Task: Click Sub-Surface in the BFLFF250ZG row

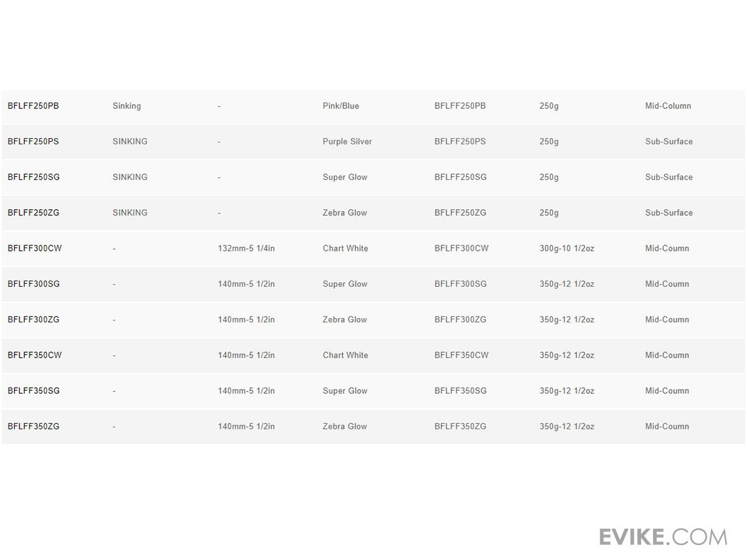Action: (669, 213)
